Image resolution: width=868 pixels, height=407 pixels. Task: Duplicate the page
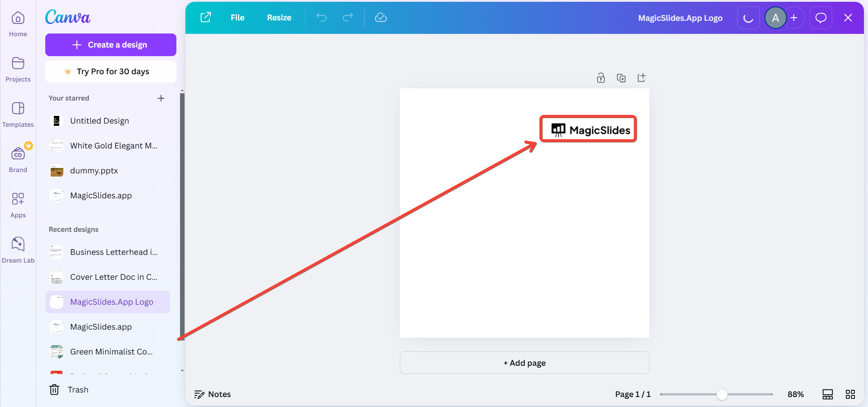(x=621, y=78)
